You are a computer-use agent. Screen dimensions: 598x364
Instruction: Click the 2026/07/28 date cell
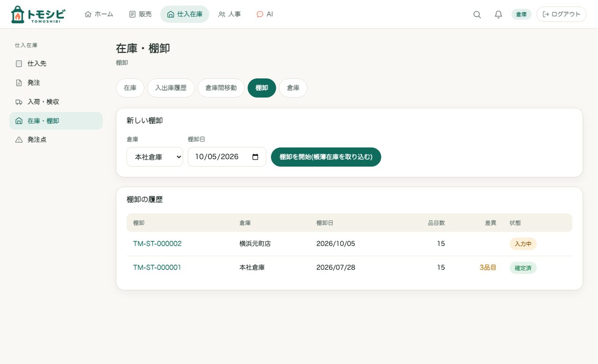tap(336, 267)
